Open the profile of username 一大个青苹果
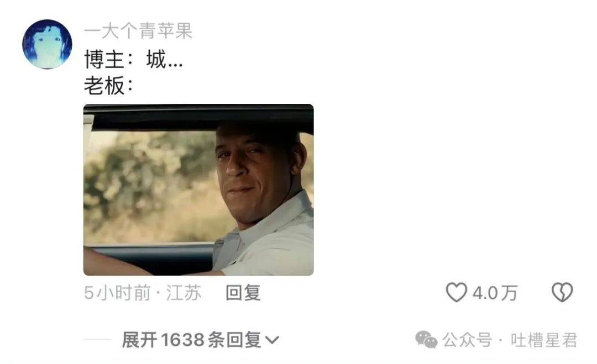Image resolution: width=597 pixels, height=364 pixels. tap(138, 31)
